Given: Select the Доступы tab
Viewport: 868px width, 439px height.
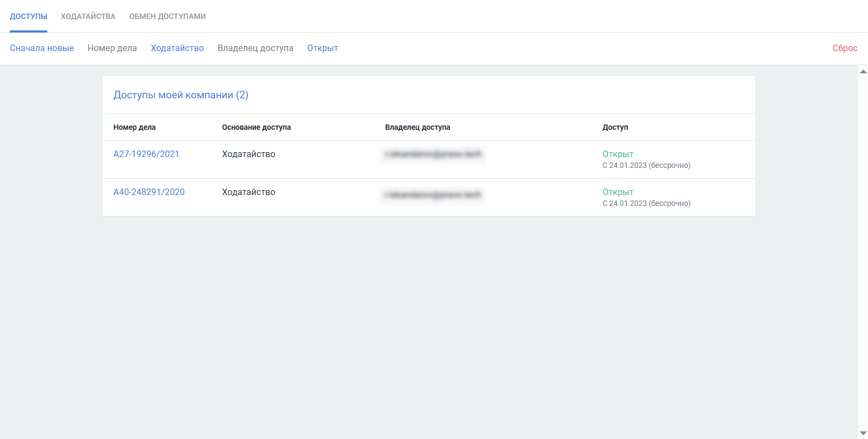Looking at the screenshot, I should [28, 16].
